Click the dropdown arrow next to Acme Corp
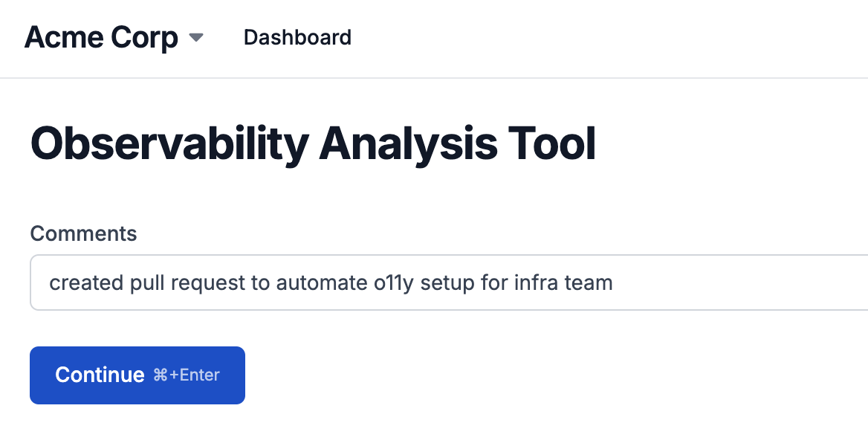Image resolution: width=868 pixels, height=446 pixels. pyautogui.click(x=195, y=37)
